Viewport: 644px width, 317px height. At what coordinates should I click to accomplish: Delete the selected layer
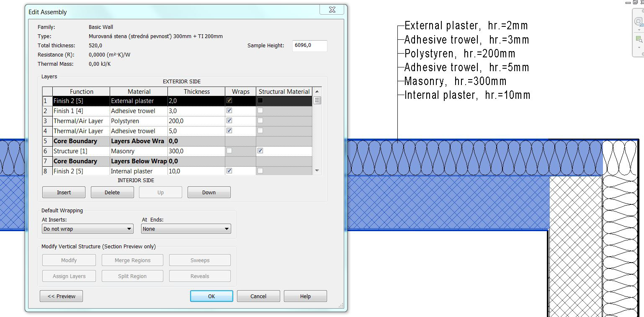112,192
